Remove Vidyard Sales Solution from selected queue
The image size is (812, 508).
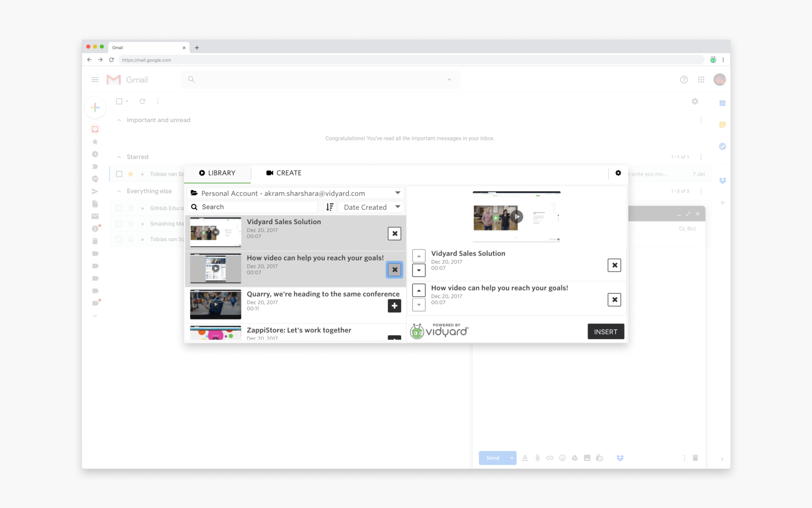coord(615,265)
